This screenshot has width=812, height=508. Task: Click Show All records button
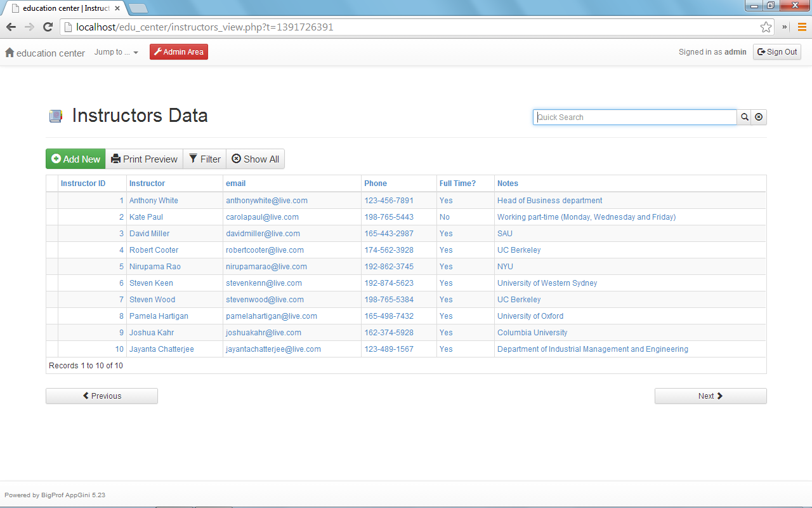255,159
